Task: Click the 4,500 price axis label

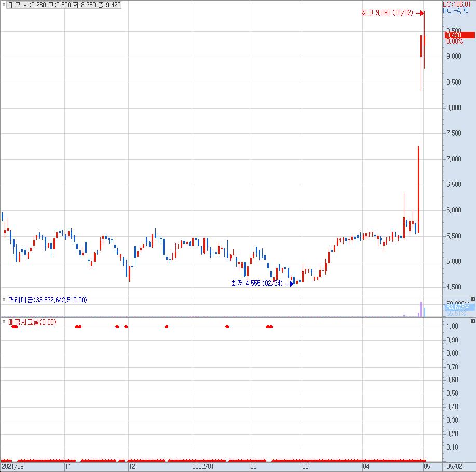Action: [x=454, y=287]
